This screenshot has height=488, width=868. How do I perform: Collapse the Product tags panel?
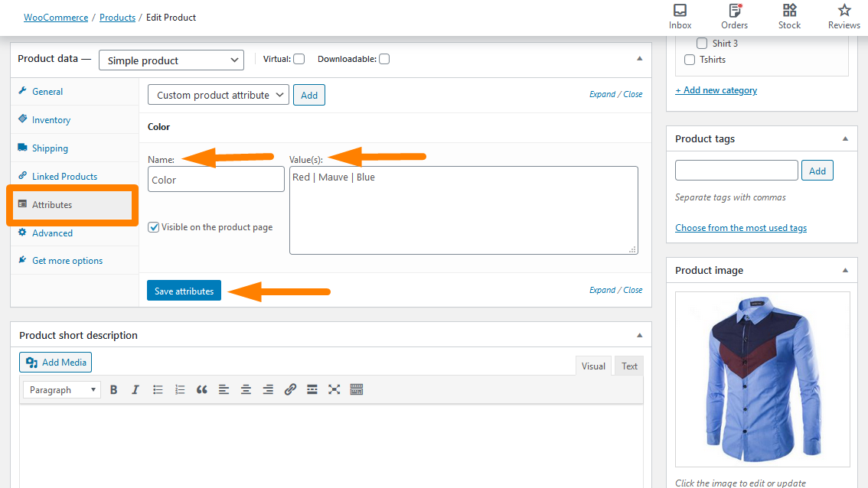(x=845, y=139)
